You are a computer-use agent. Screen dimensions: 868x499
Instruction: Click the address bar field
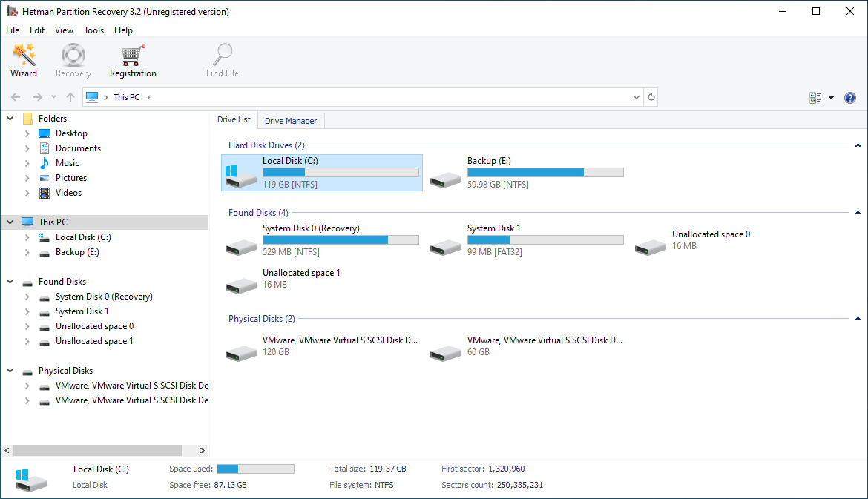tap(363, 97)
